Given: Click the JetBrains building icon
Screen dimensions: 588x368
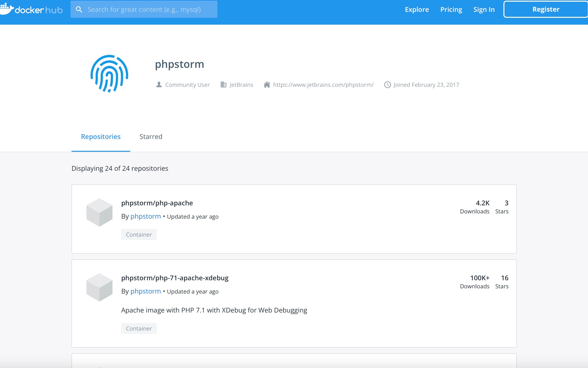Looking at the screenshot, I should click(x=223, y=84).
